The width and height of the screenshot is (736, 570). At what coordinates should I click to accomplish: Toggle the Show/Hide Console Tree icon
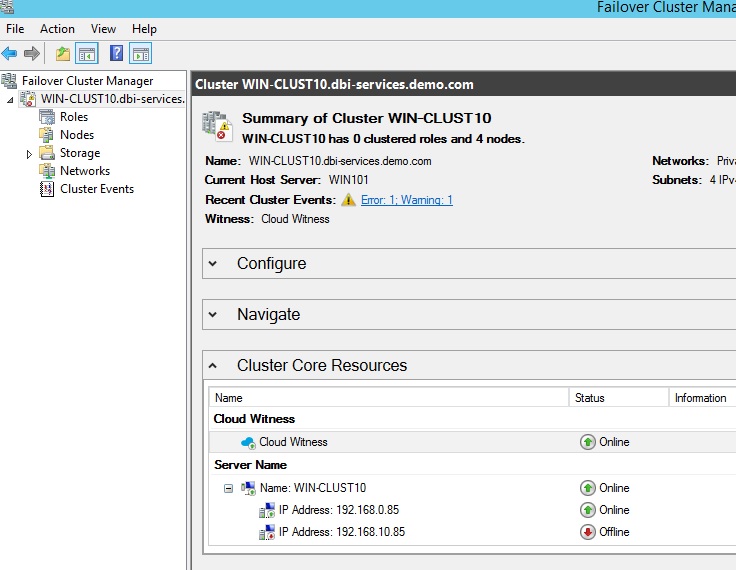87,54
